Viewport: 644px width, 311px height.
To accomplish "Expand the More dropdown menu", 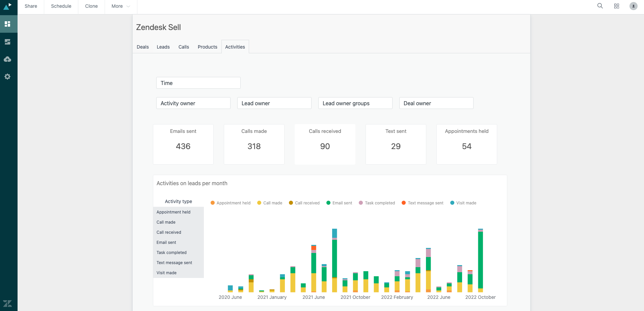I will (120, 6).
